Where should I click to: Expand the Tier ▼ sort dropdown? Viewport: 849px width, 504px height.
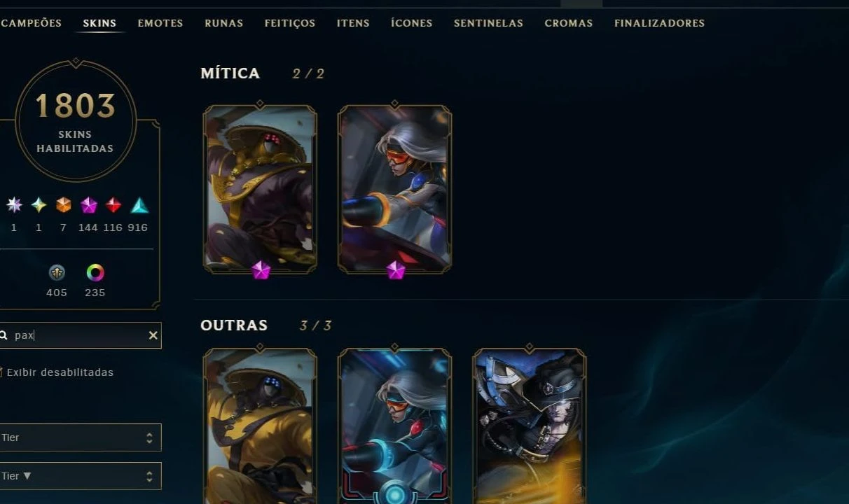click(x=80, y=476)
